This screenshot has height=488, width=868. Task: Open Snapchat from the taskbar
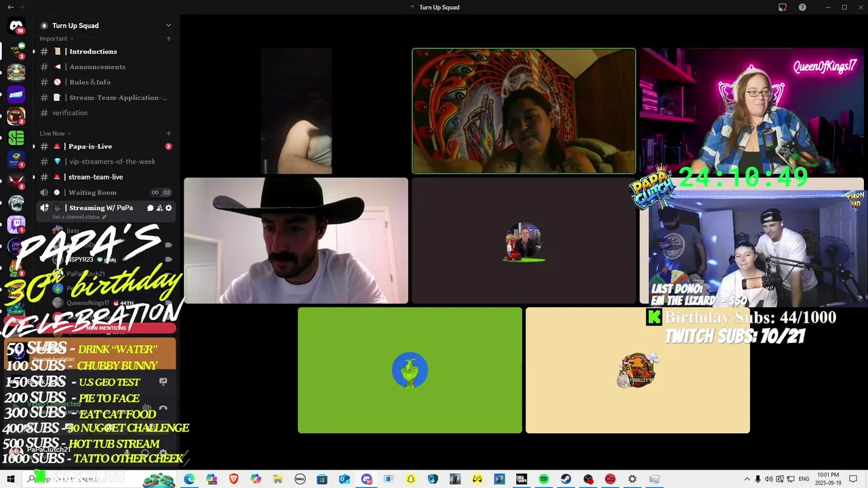(x=411, y=479)
